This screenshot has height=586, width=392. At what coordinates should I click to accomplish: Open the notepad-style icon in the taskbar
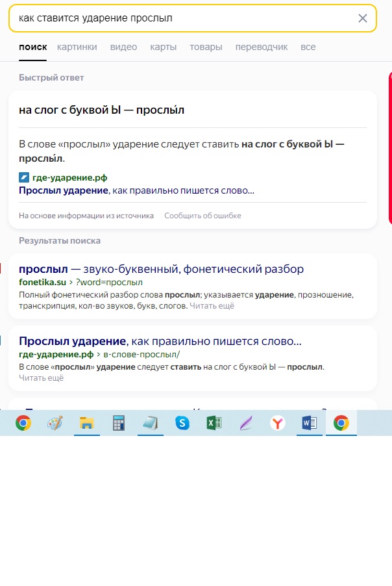coord(151,423)
